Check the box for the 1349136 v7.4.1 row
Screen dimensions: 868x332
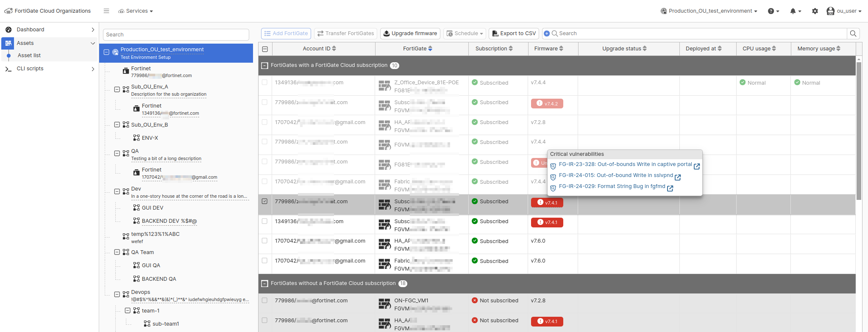click(265, 221)
